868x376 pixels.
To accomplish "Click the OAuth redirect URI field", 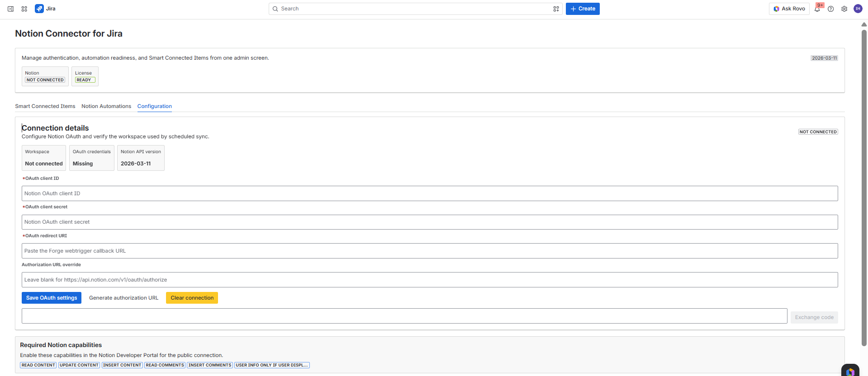I will [x=430, y=251].
